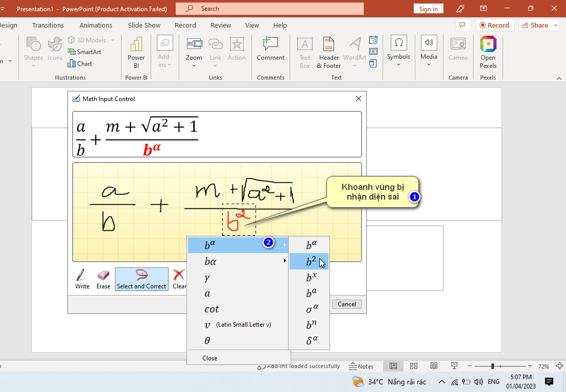This screenshot has width=566, height=392.
Task: Insert Object icon in Text group
Action: point(373,63)
